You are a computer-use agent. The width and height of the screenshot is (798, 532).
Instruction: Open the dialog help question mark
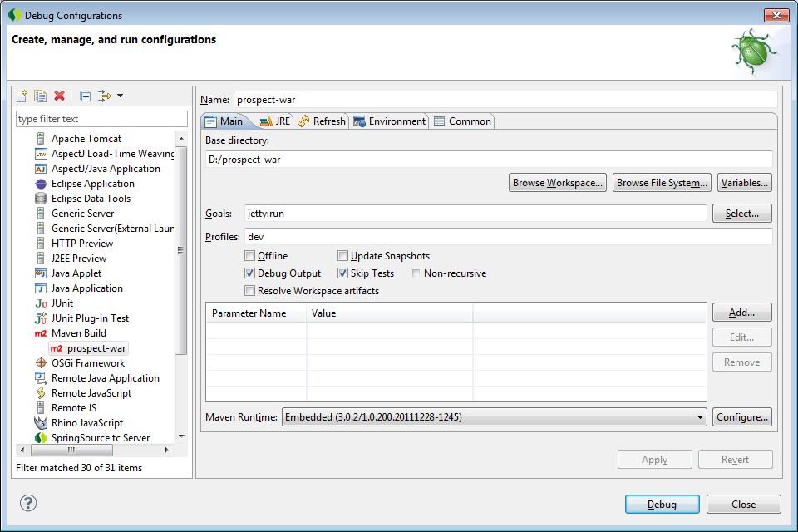[28, 503]
